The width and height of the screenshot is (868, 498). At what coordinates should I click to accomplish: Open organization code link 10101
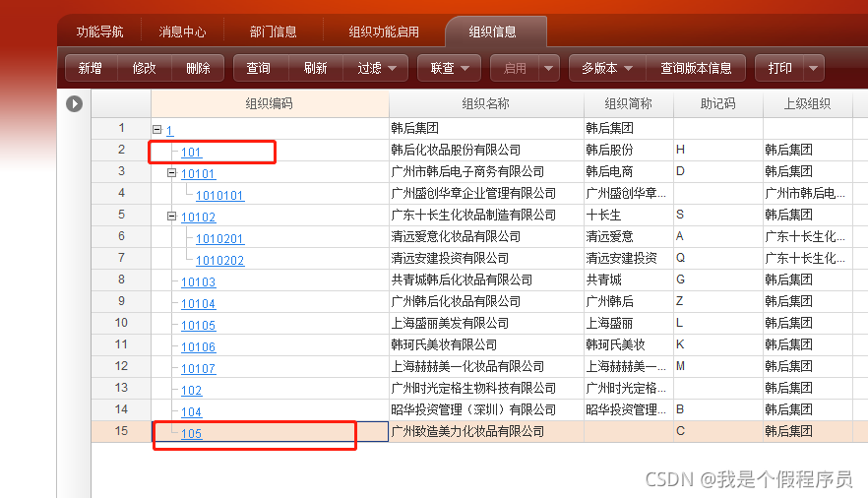(198, 174)
